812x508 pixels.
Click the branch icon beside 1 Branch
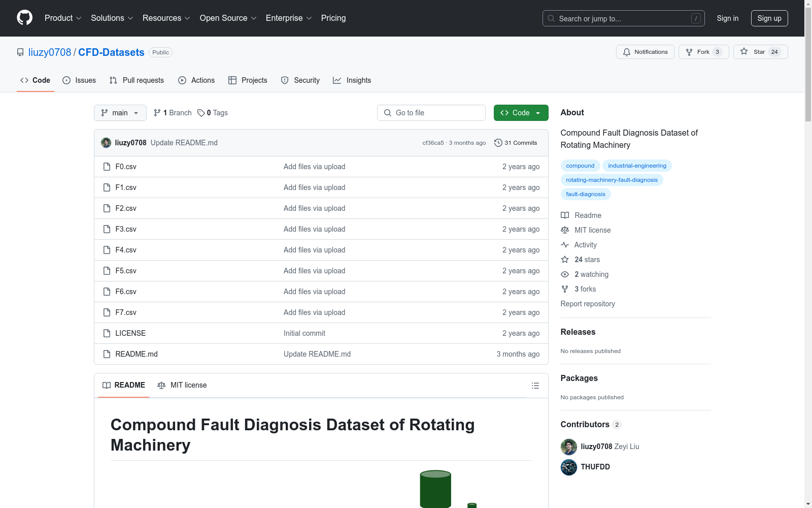point(157,113)
